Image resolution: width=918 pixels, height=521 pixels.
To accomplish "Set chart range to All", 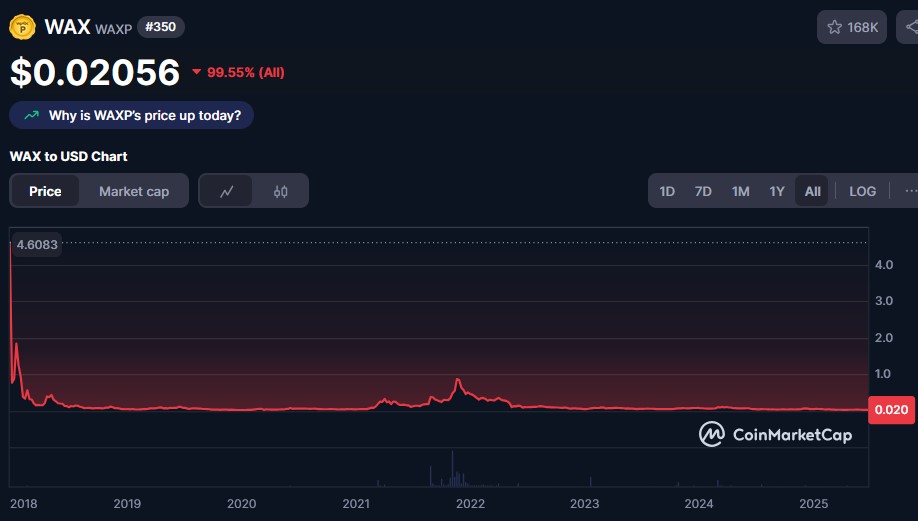I will (x=812, y=191).
